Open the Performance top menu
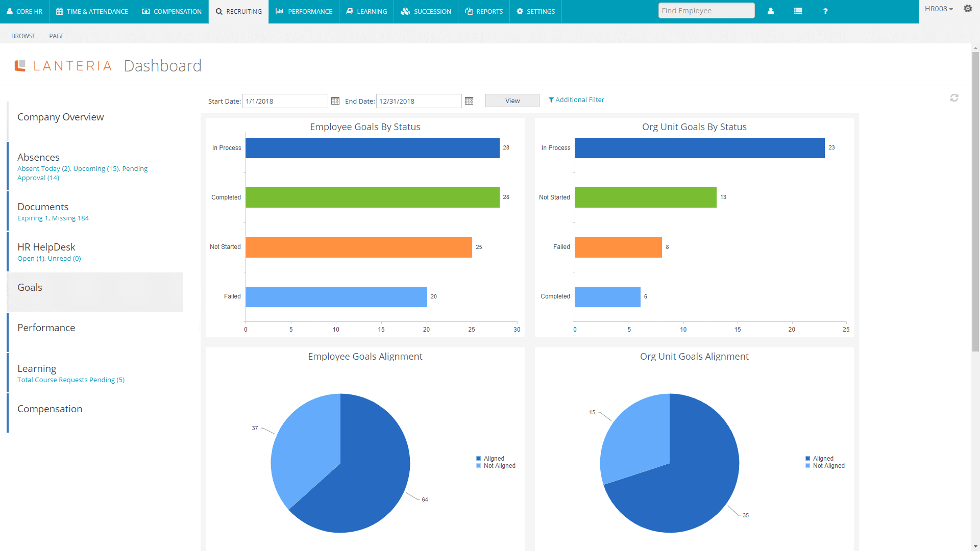 [x=304, y=11]
